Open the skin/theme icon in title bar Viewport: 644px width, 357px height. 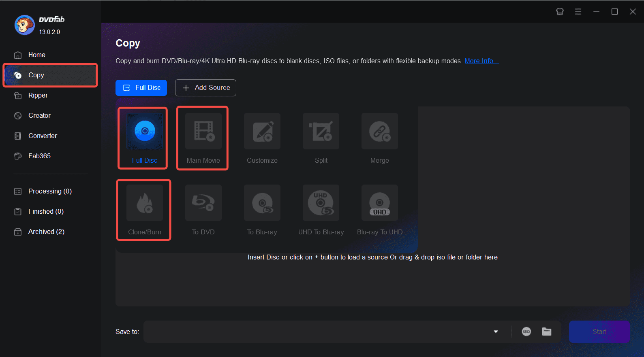[560, 11]
